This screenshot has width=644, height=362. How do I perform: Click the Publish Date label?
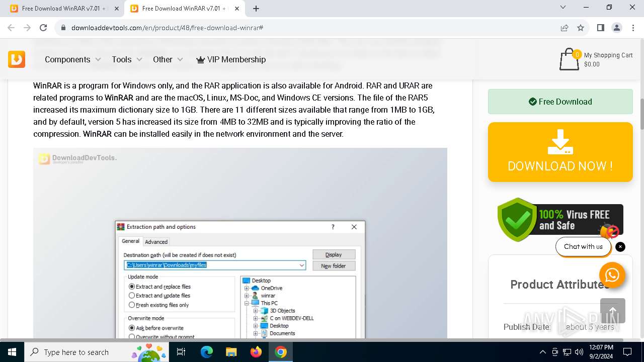pyautogui.click(x=527, y=327)
